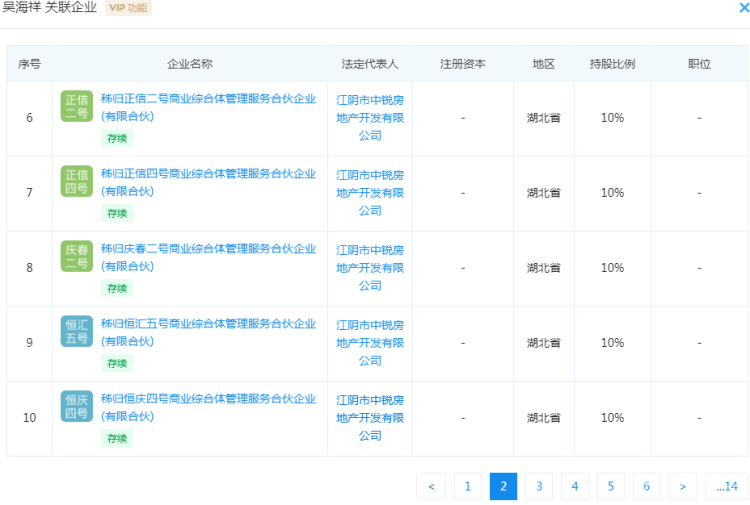Jump to page 6 of results
The width and height of the screenshot is (750, 505).
(x=646, y=486)
